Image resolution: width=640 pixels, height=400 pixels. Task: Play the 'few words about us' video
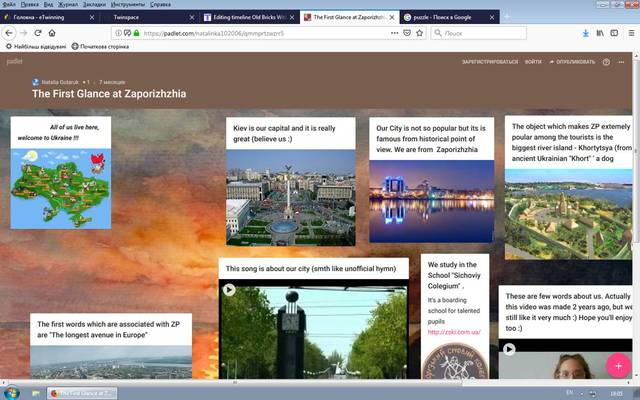click(x=509, y=349)
